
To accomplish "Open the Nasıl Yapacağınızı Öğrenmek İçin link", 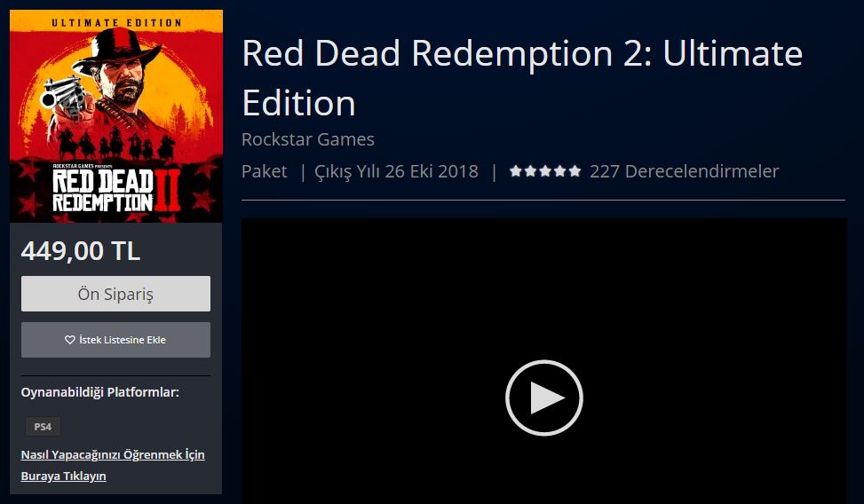I will [113, 454].
